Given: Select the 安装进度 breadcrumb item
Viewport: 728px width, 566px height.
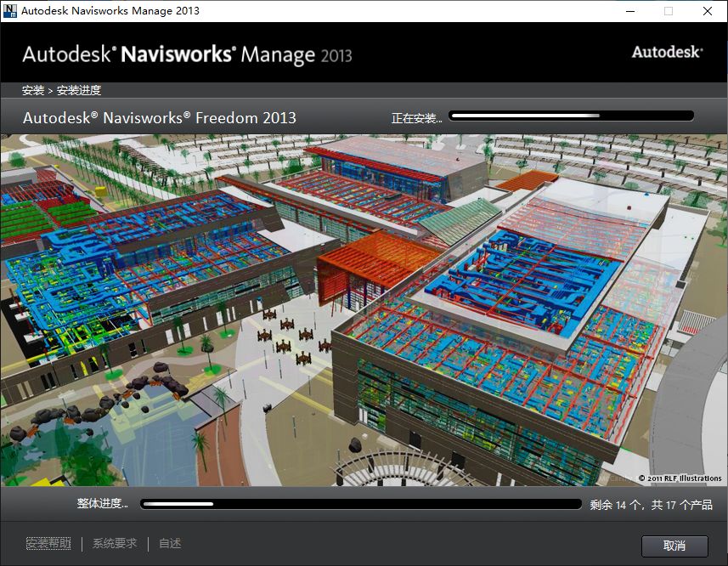Looking at the screenshot, I should (80, 89).
